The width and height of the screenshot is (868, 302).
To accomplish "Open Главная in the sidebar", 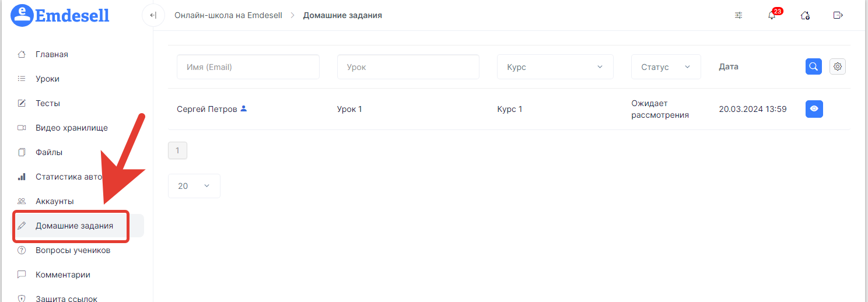I will 52,54.
